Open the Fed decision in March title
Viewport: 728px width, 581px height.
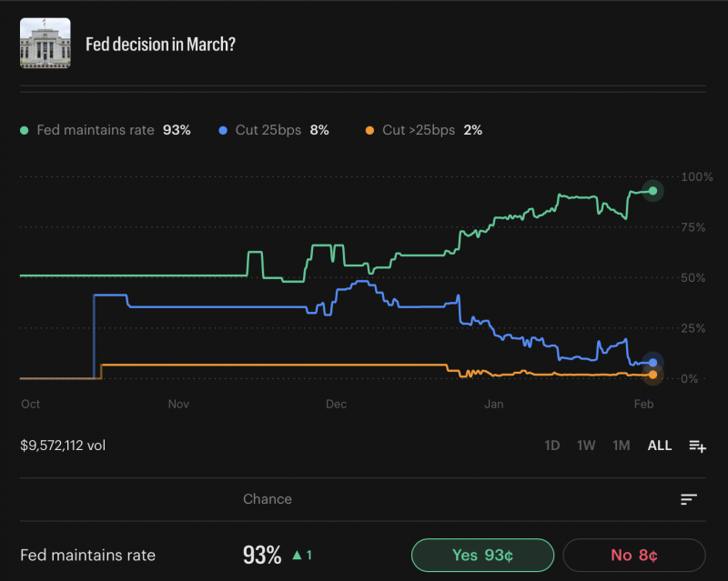point(159,45)
